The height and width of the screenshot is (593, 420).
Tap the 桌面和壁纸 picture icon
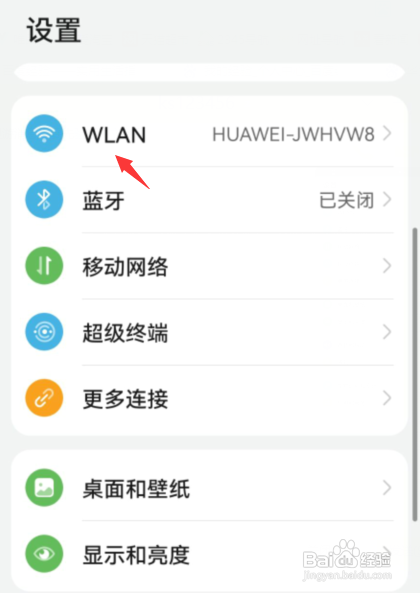click(x=44, y=488)
